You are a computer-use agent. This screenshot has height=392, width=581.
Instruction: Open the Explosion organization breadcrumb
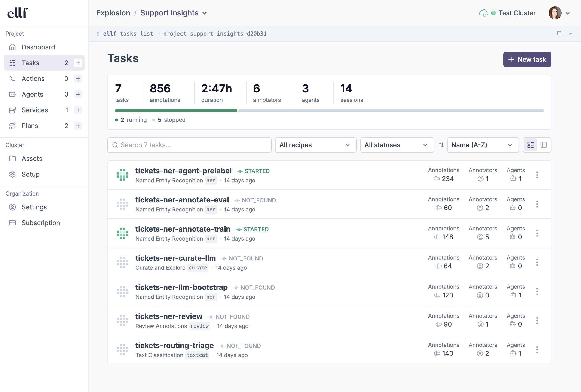[113, 13]
